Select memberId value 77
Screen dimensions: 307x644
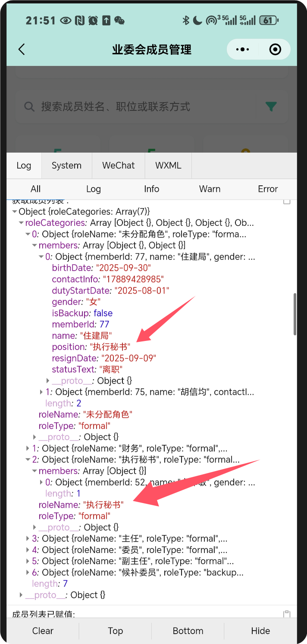point(104,324)
